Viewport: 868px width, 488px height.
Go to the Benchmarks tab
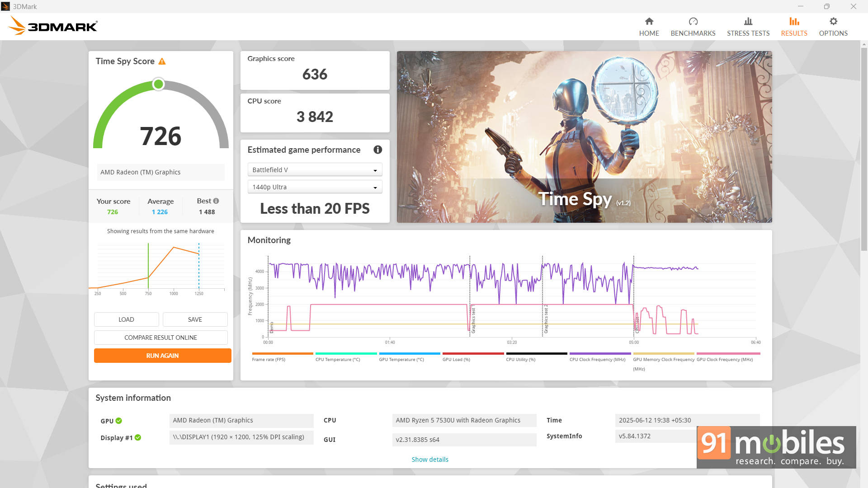coord(693,27)
